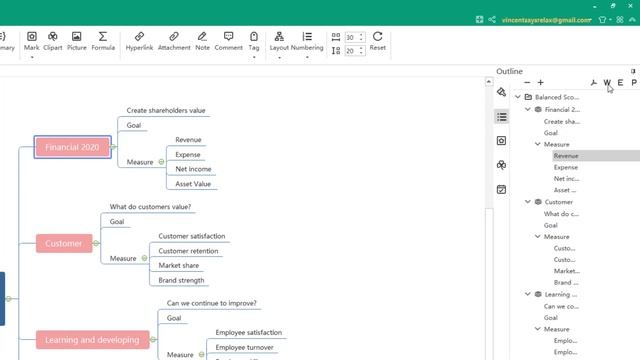Image resolution: width=640 pixels, height=360 pixels.
Task: Open the task side panel icon
Action: [501, 189]
